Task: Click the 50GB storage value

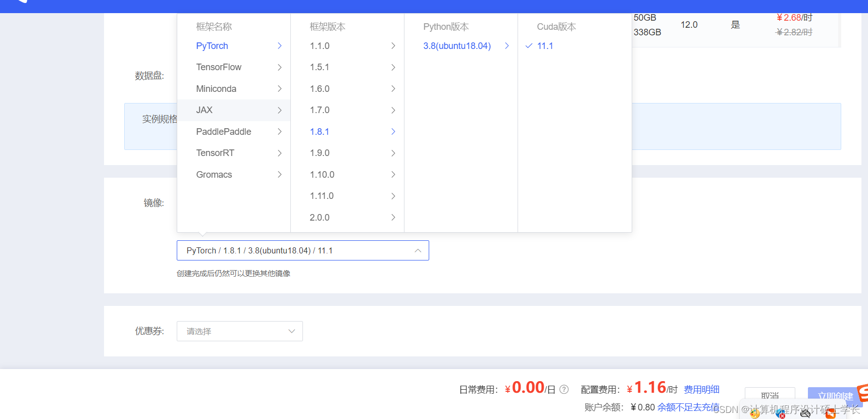Action: 645,18
